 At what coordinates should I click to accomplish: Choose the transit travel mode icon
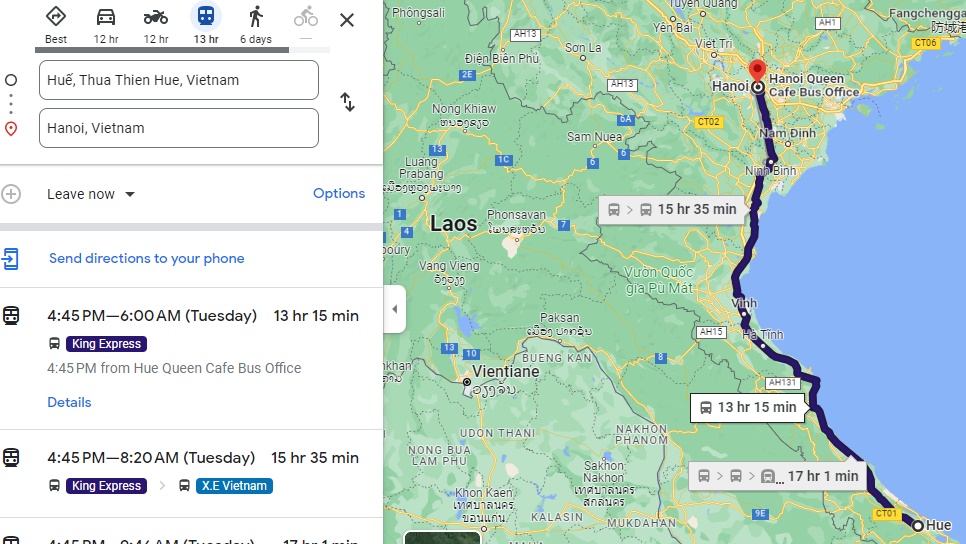(206, 17)
